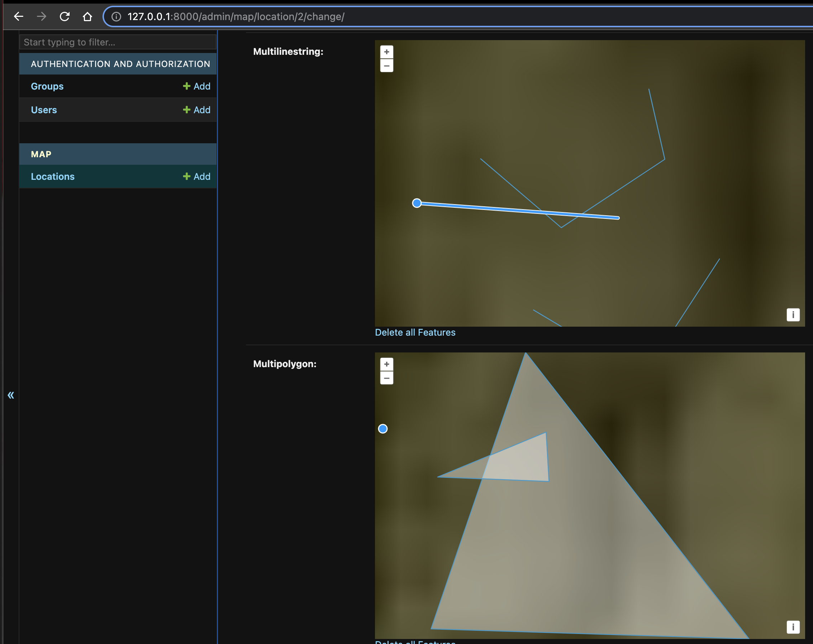Viewport: 813px width, 644px height.
Task: Open attribution info on Multipolygon map
Action: click(793, 627)
